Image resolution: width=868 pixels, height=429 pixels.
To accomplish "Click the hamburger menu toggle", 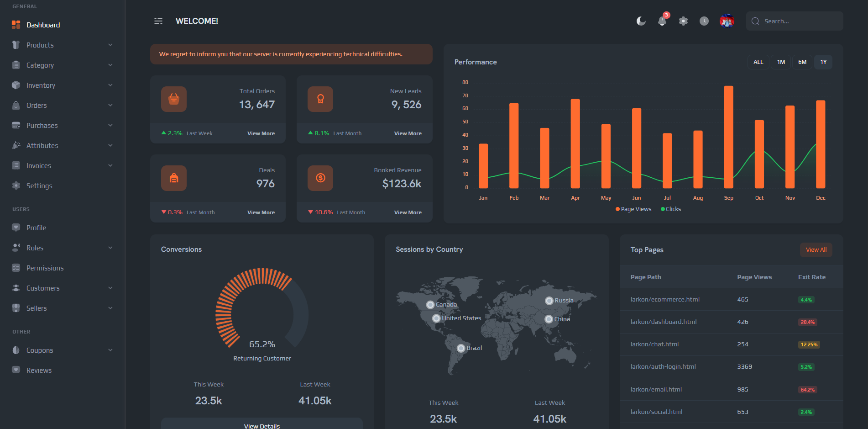I will click(158, 21).
